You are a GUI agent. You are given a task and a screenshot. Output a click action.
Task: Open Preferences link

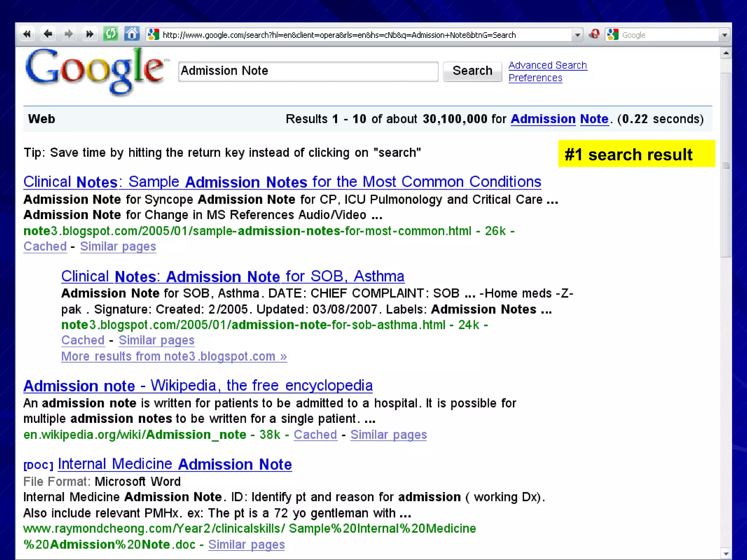(x=535, y=78)
